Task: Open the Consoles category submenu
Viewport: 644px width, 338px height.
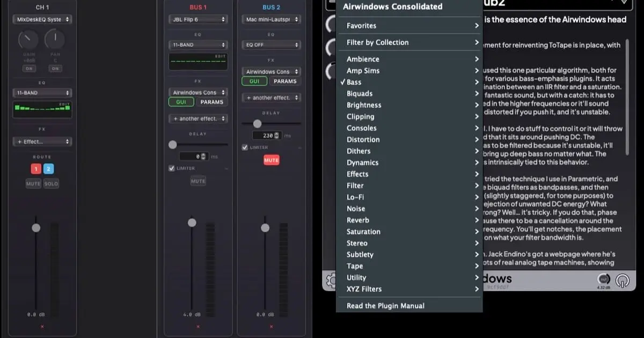Action: pos(409,128)
